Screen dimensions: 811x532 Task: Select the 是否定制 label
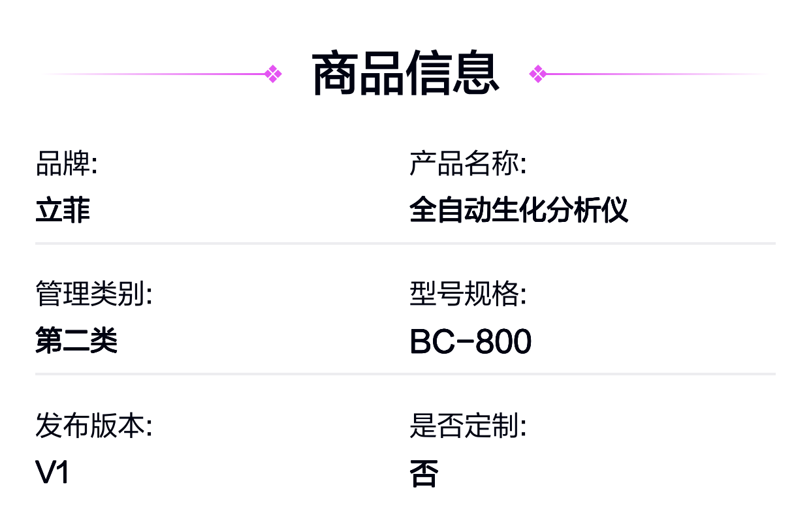(x=468, y=426)
